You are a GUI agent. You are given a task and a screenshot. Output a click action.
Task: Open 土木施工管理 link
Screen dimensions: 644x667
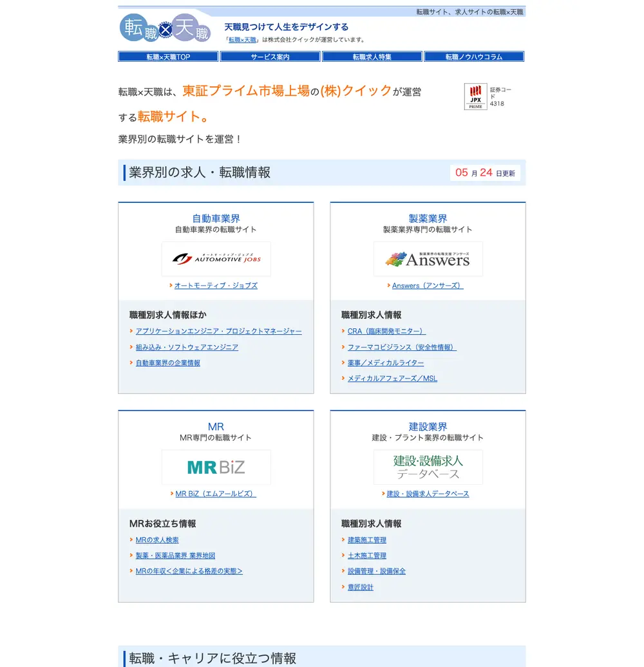tap(366, 556)
